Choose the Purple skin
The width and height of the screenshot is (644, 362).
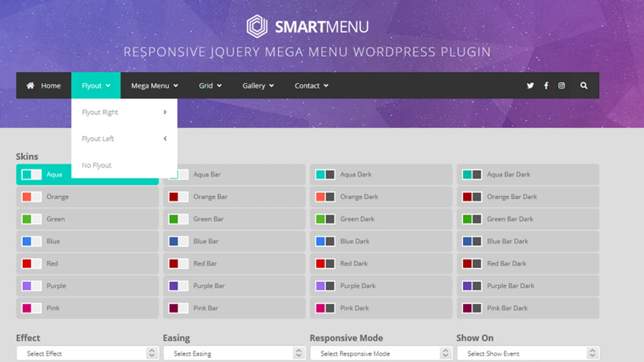click(x=87, y=286)
